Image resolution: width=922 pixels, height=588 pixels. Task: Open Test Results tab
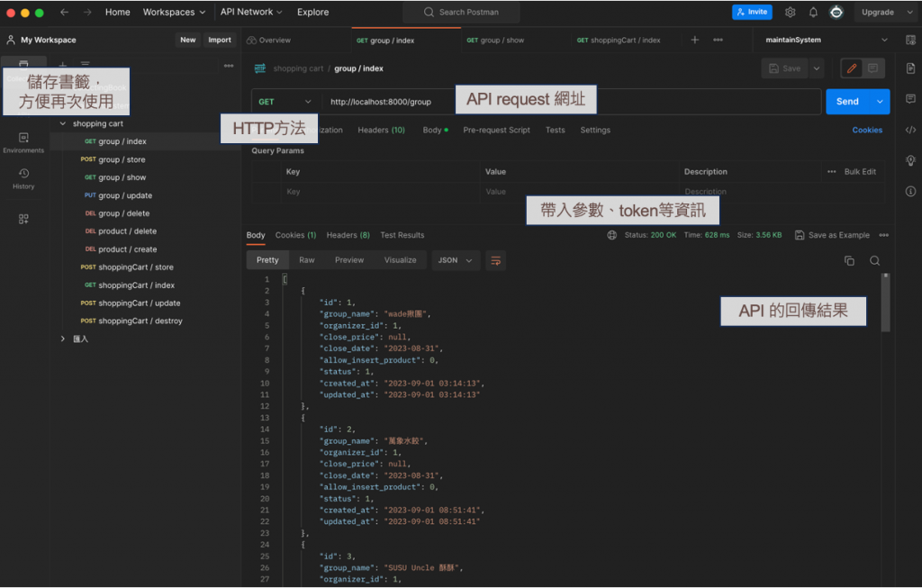[402, 235]
